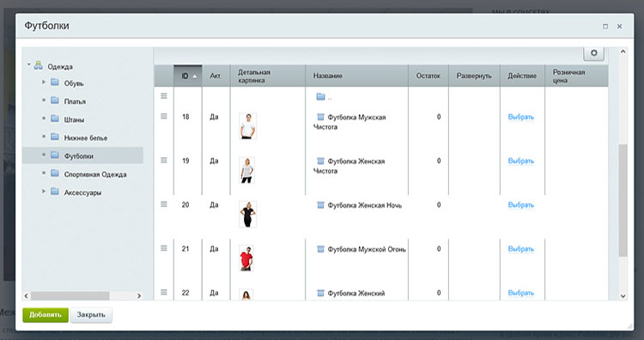Collapse the Одежда root node
Viewport: 644px width, 340px height.
(28, 64)
